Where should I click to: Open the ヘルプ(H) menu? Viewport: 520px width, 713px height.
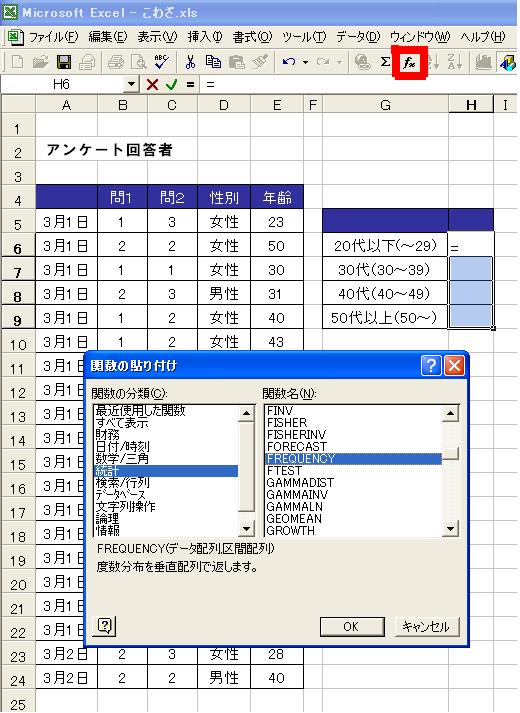(483, 37)
